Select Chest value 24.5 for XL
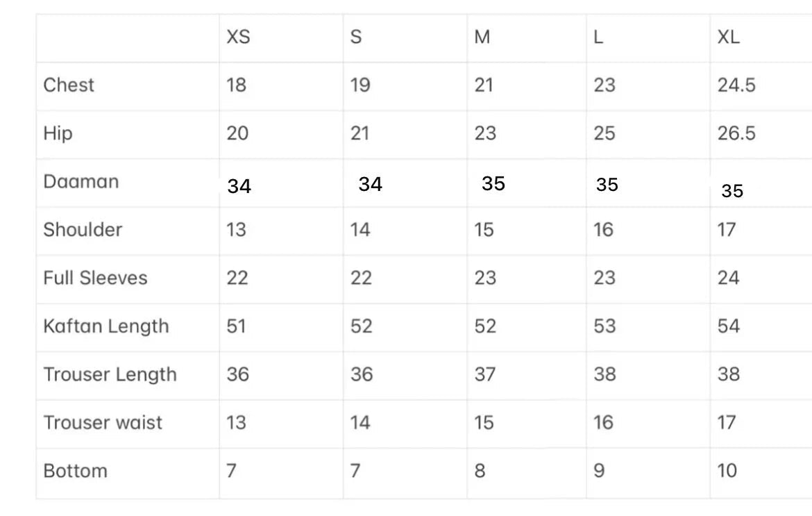This screenshot has height=516, width=812. (736, 85)
